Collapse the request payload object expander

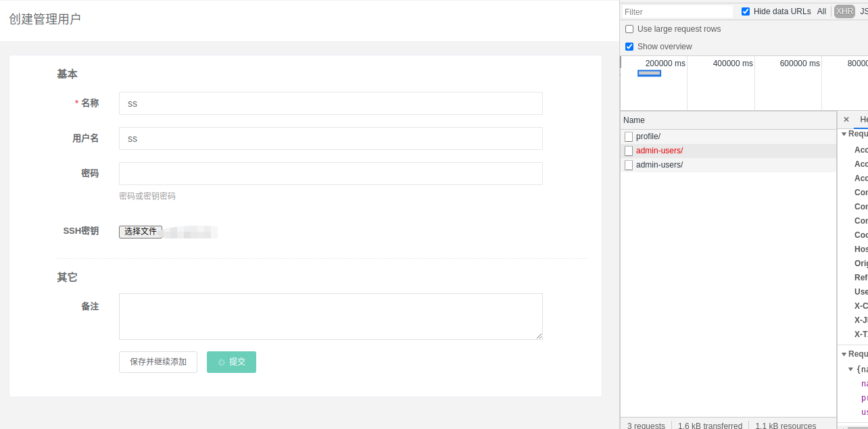point(850,369)
